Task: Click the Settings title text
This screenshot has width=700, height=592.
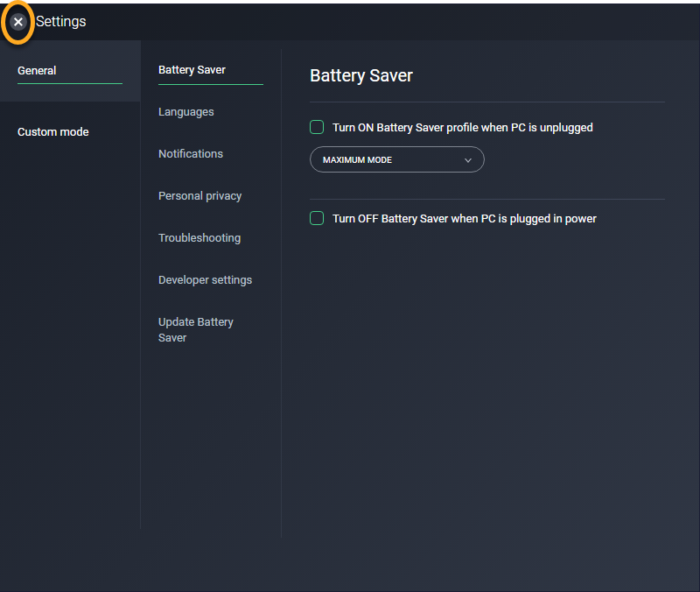Action: pyautogui.click(x=61, y=22)
